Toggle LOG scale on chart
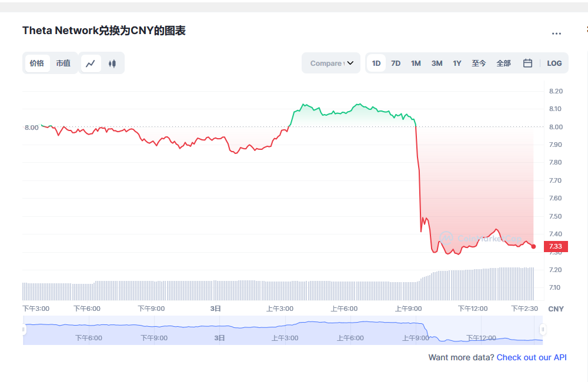This screenshot has width=588, height=382. [554, 63]
